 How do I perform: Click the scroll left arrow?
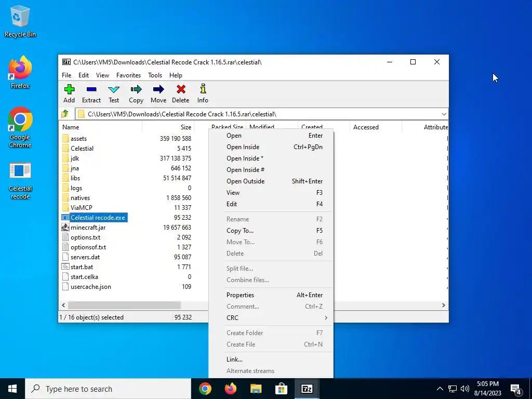tap(63, 305)
